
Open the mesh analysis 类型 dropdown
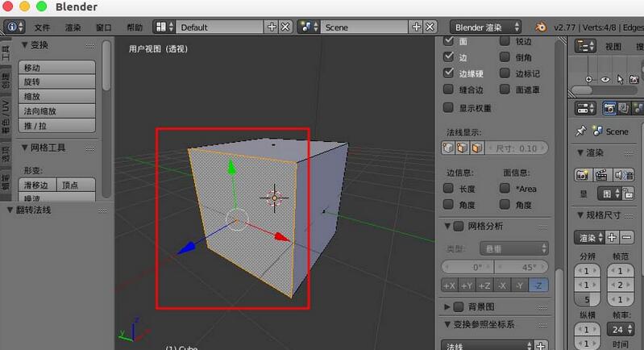513,248
